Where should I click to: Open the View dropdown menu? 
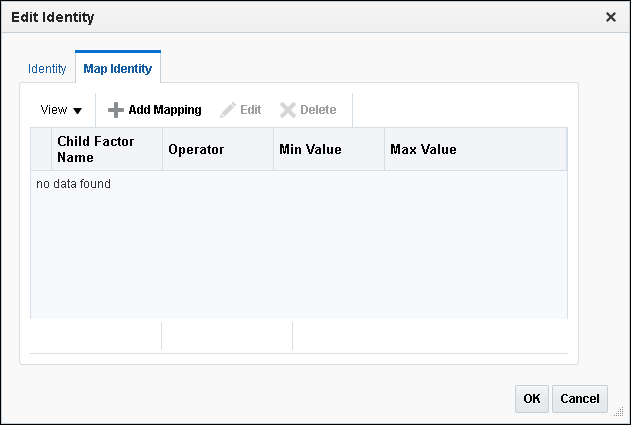pos(61,110)
